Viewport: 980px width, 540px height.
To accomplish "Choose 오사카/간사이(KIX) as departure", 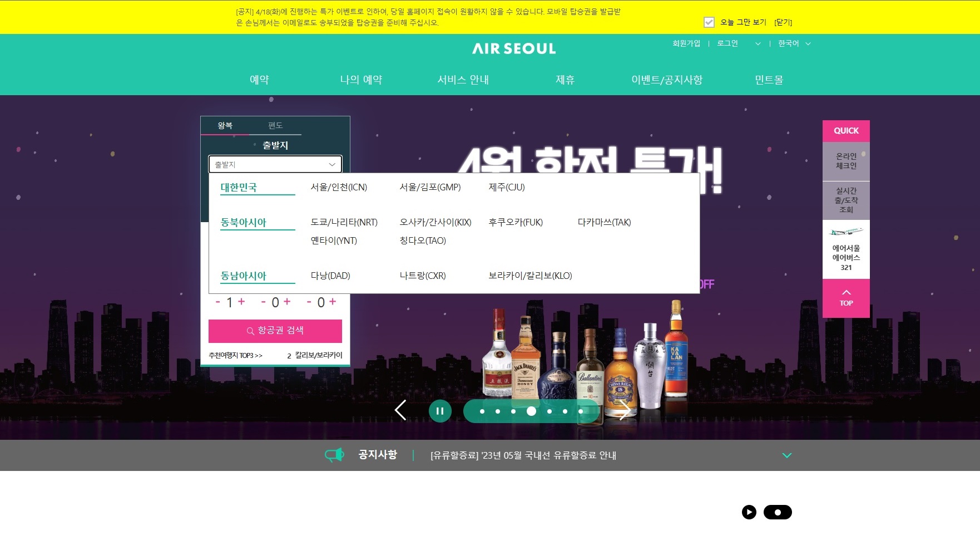I will click(x=435, y=223).
